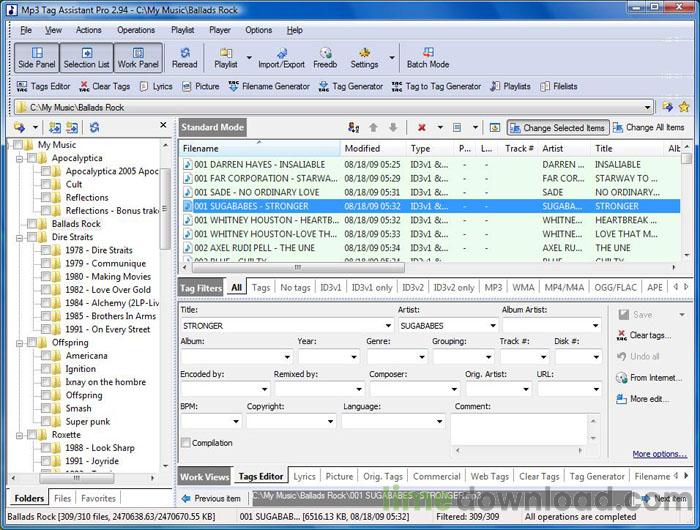
Task: Open the Freedb lookup tool
Action: click(x=325, y=57)
